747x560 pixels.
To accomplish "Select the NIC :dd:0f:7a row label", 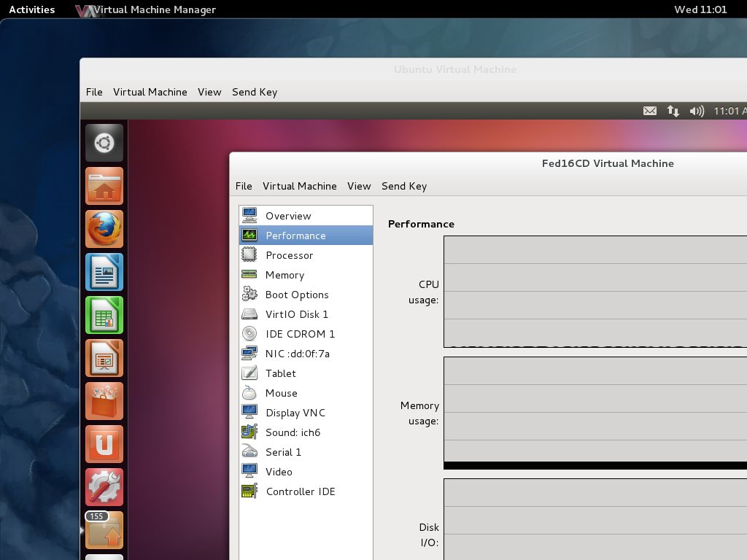I will [298, 354].
